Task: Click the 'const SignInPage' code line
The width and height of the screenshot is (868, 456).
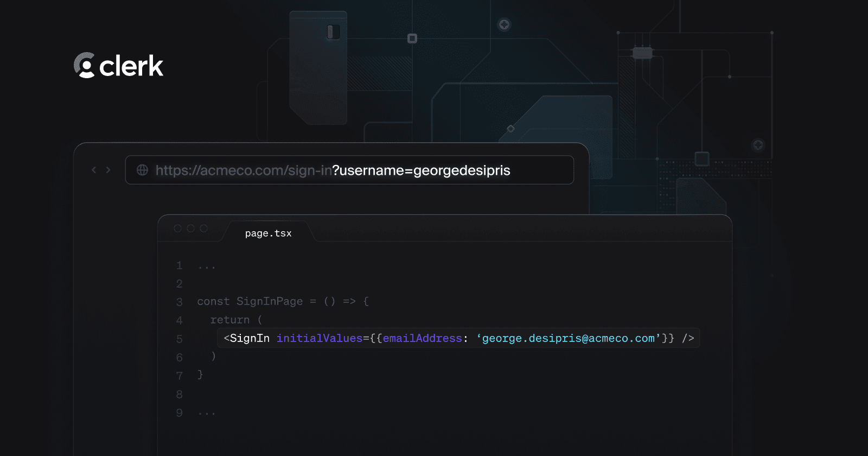Action: click(x=283, y=301)
